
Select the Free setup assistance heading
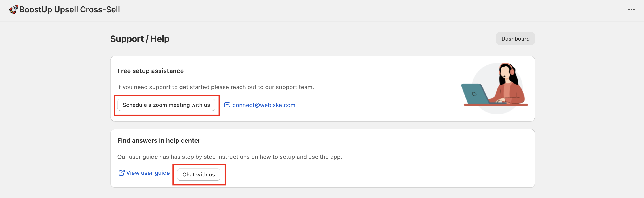point(150,71)
